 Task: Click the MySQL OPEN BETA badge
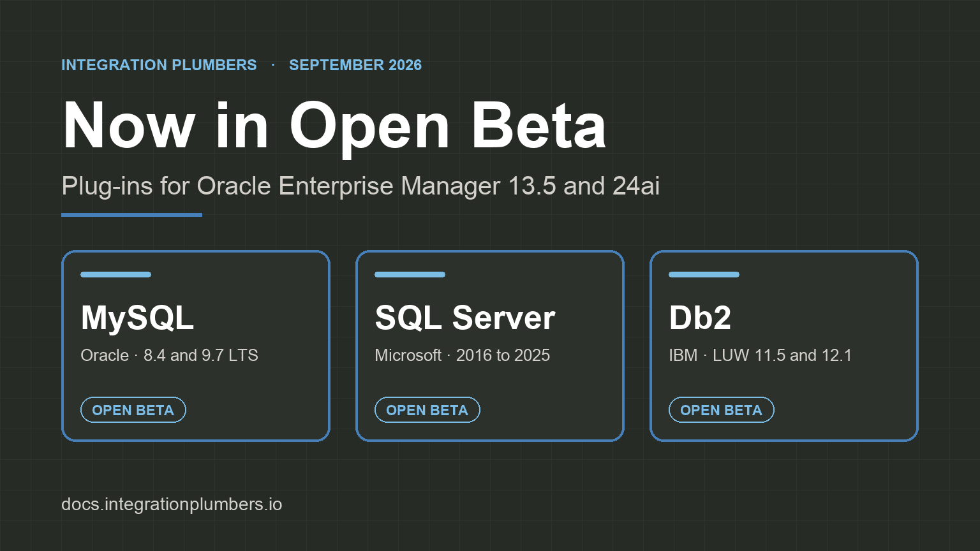coord(133,410)
